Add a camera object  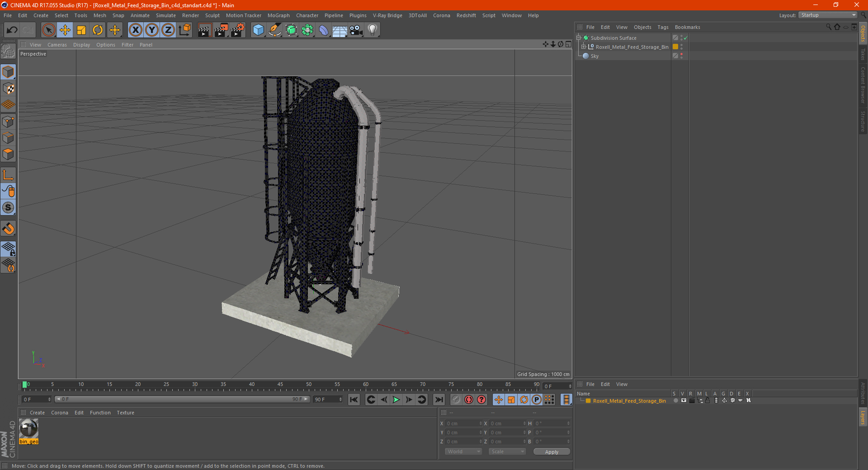(356, 30)
